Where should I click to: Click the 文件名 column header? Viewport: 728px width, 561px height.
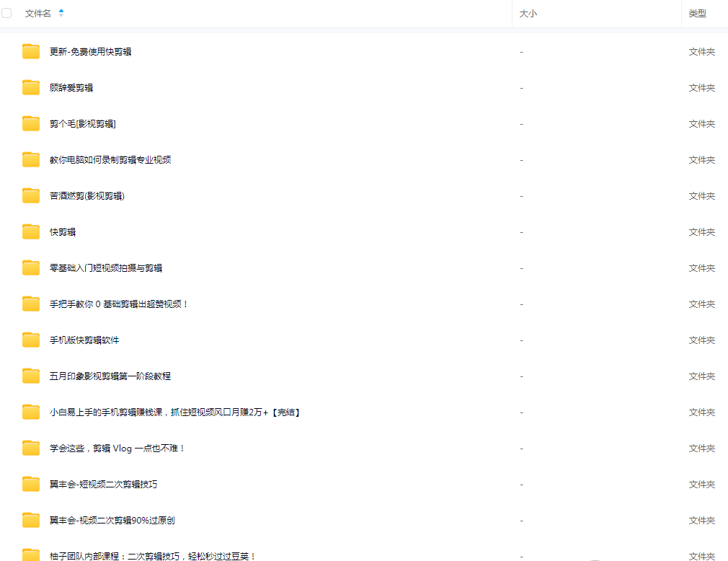click(x=38, y=14)
